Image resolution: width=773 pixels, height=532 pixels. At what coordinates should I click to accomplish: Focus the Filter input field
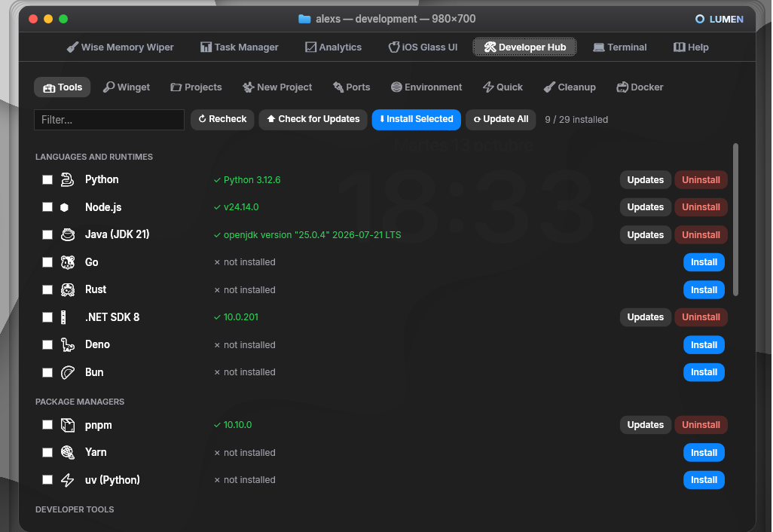[x=109, y=120]
